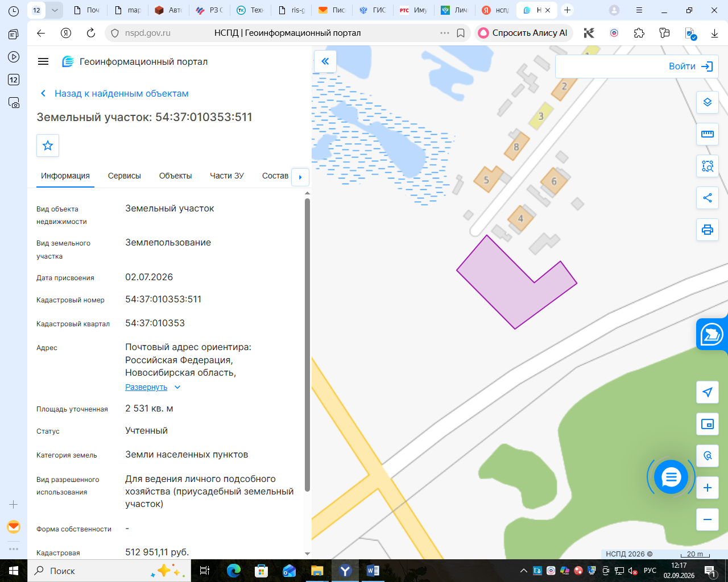This screenshot has height=582, width=728.
Task: Add parcel to favorites with star icon
Action: click(x=48, y=145)
